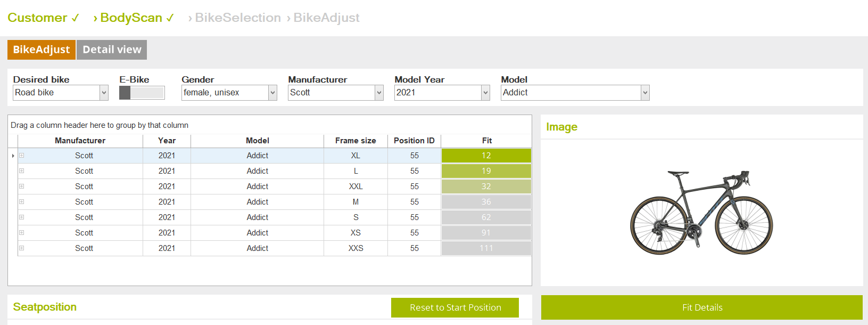Click the Seatposition section heading
868x325 pixels.
45,307
